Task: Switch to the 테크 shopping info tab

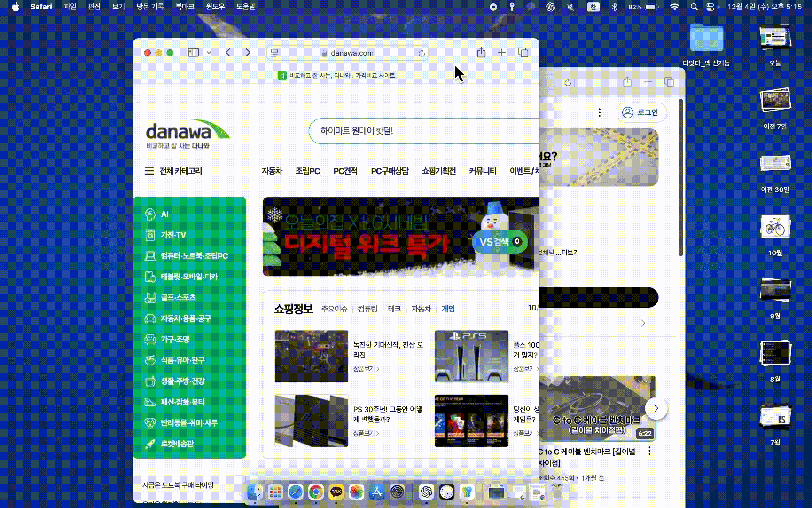Action: pyautogui.click(x=394, y=309)
